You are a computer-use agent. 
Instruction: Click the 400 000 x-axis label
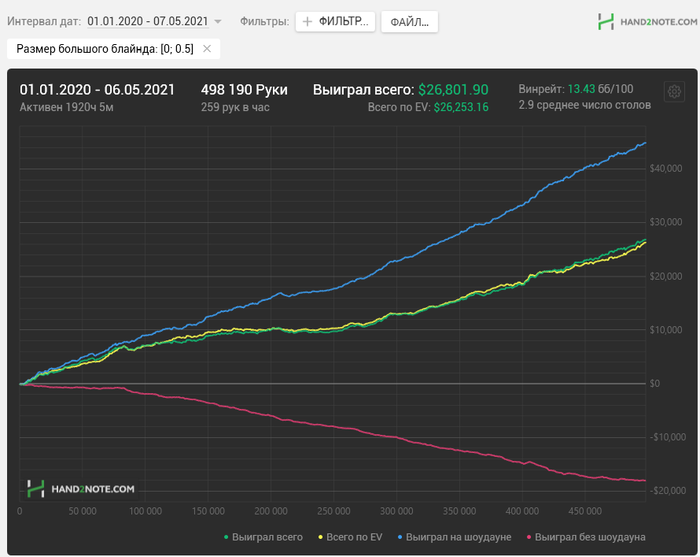click(x=522, y=511)
